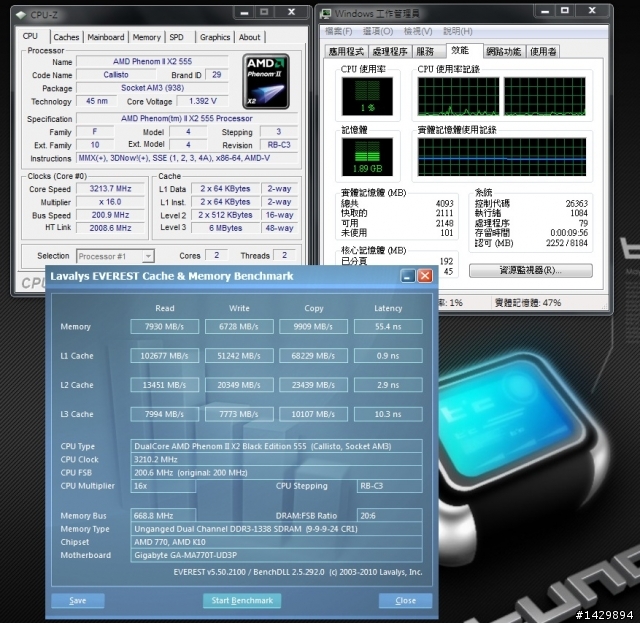640x623 pixels.
Task: Click the L1 Cache Read 102677 MB/s value
Action: [x=164, y=356]
